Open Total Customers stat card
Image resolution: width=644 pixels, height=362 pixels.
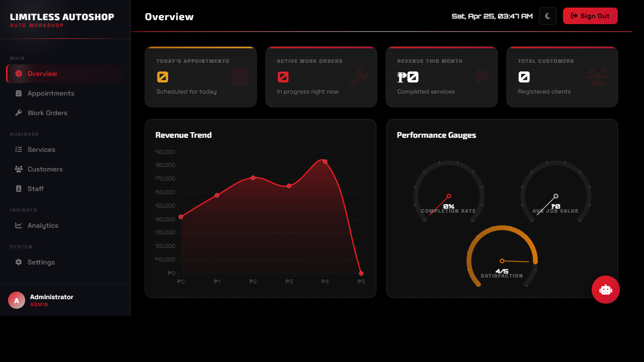pos(562,77)
